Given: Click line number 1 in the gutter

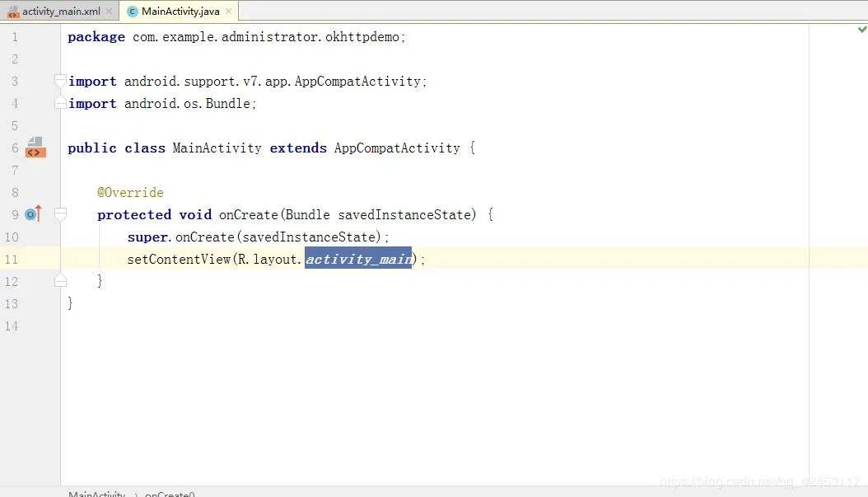Looking at the screenshot, I should [x=15, y=37].
